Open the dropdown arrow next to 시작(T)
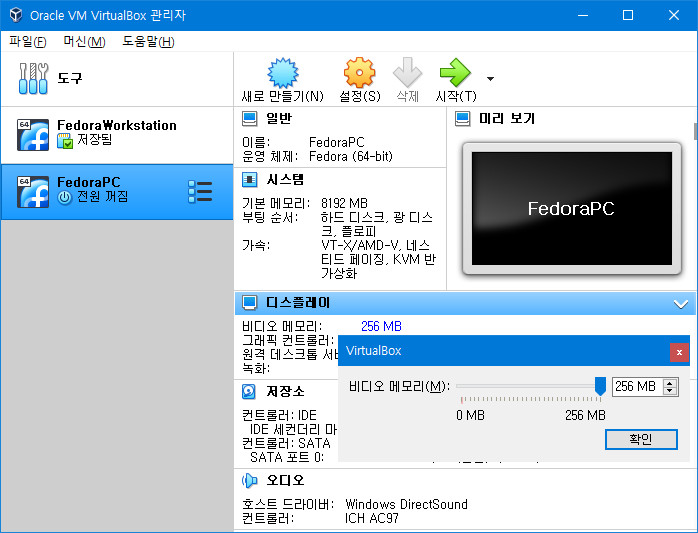The width and height of the screenshot is (698, 533). point(490,79)
